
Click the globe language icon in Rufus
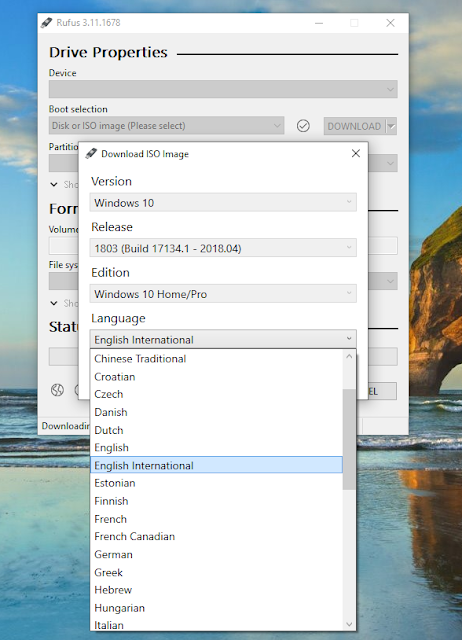pyautogui.click(x=57, y=390)
